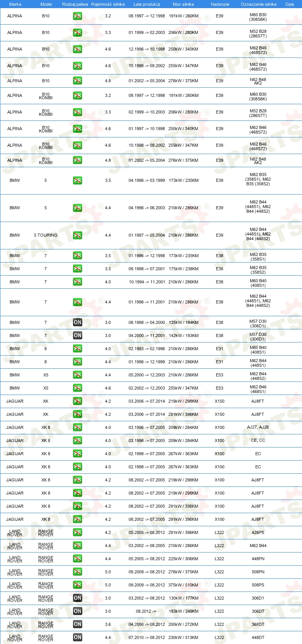
Task: Click engine code 'M62 B35 (358S2)'
Action: [258, 270]
